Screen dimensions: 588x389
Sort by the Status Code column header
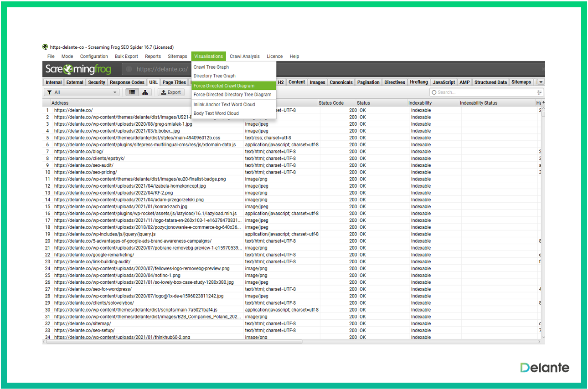(331, 103)
